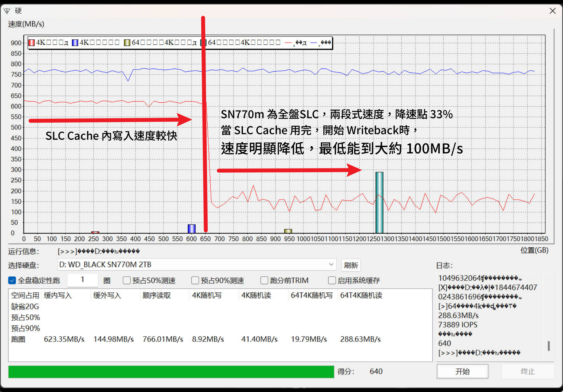The image size is (563, 392).
Task: Click the blue 4K read legend swatch
Action: tap(75, 43)
